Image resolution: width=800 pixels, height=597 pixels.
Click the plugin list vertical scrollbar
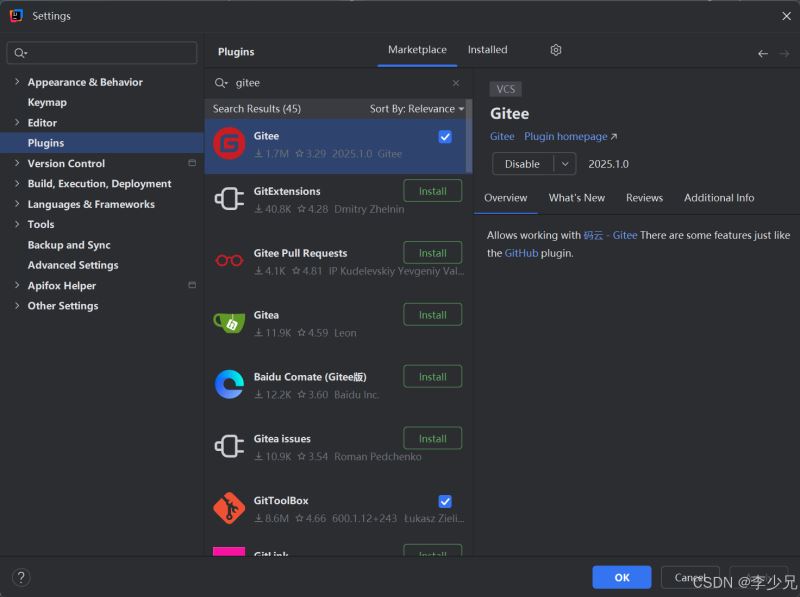469,136
